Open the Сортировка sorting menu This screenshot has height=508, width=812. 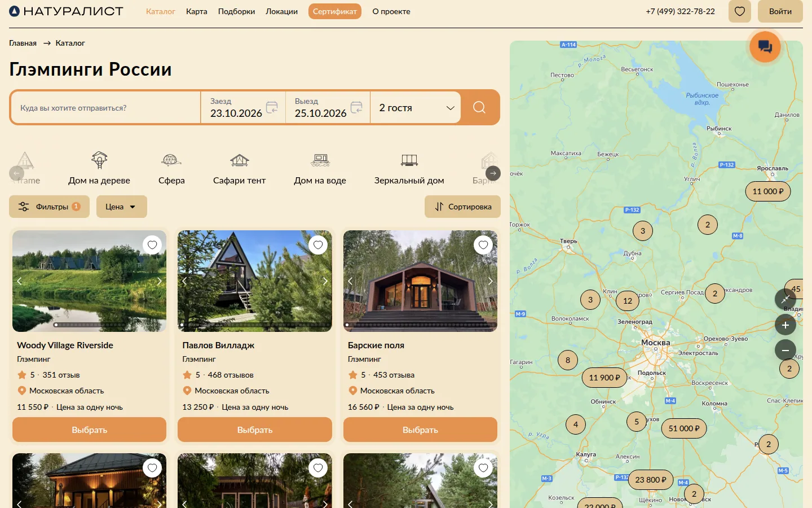pyautogui.click(x=462, y=207)
